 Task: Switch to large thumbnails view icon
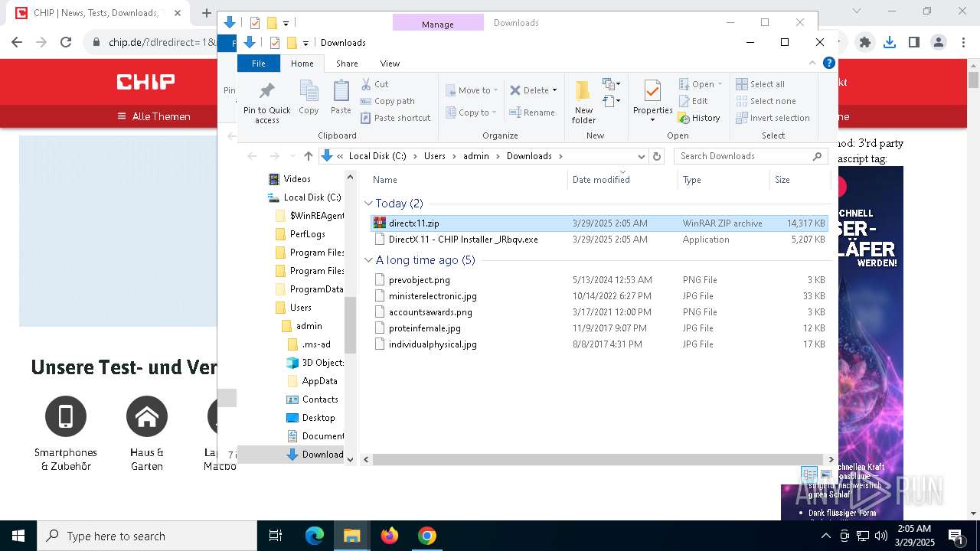pyautogui.click(x=825, y=474)
